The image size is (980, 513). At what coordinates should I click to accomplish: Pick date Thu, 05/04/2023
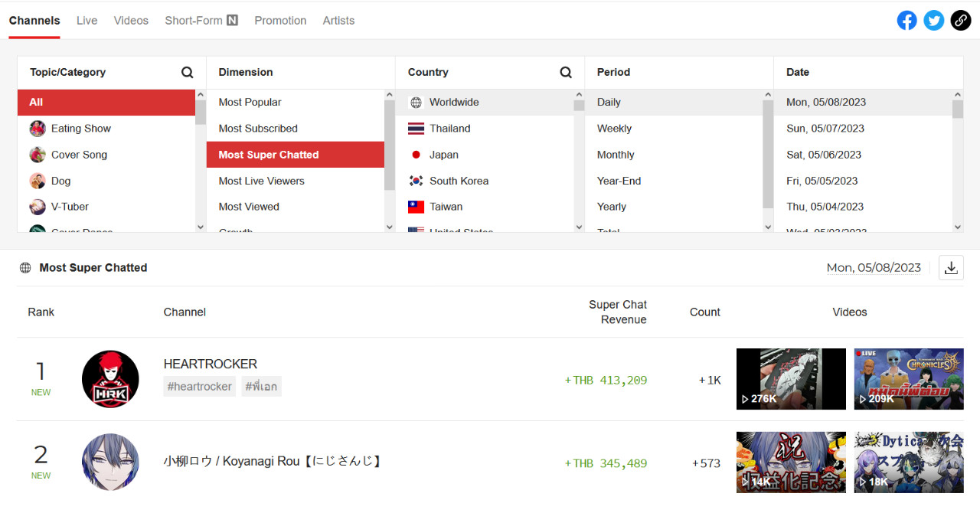click(x=863, y=207)
